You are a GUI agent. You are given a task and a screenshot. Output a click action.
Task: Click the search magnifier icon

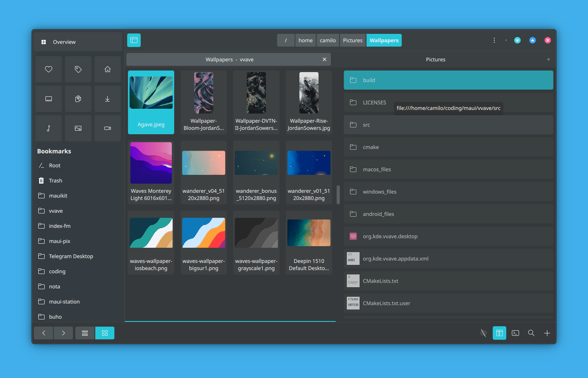click(531, 333)
